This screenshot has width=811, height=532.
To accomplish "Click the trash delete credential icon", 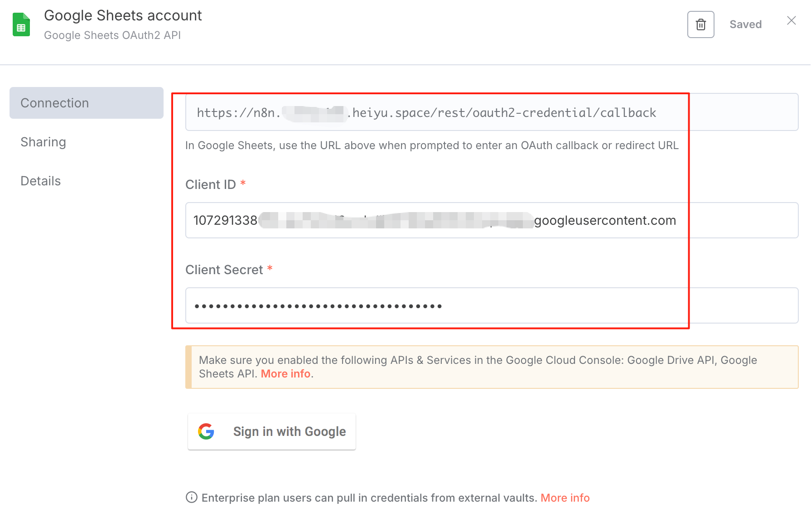I will coord(700,24).
